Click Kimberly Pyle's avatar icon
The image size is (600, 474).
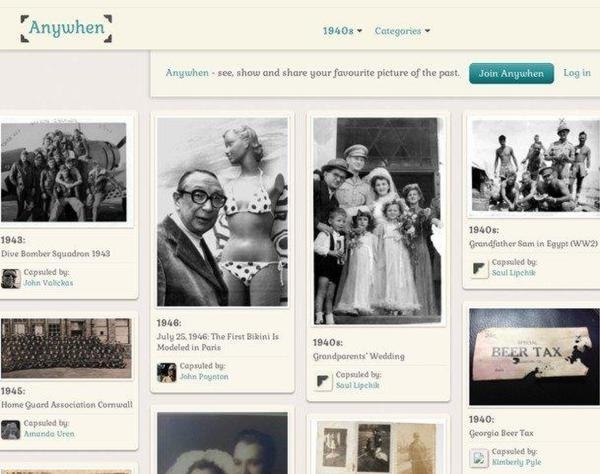(479, 458)
